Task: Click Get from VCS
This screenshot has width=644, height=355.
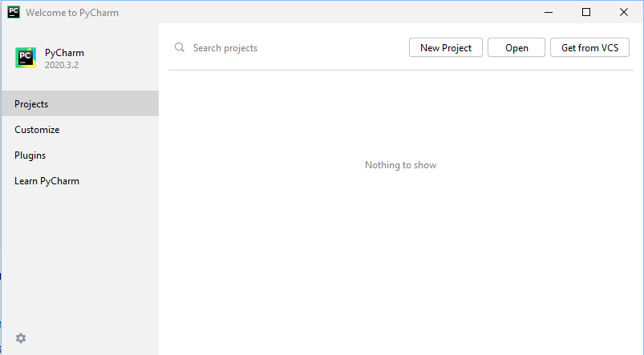Action: (x=589, y=47)
